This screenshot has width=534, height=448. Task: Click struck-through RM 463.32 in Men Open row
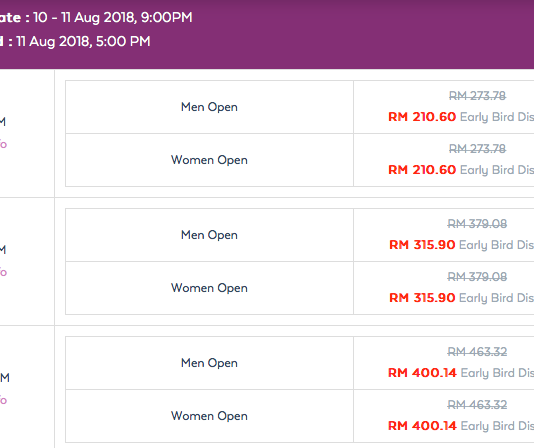(x=477, y=352)
